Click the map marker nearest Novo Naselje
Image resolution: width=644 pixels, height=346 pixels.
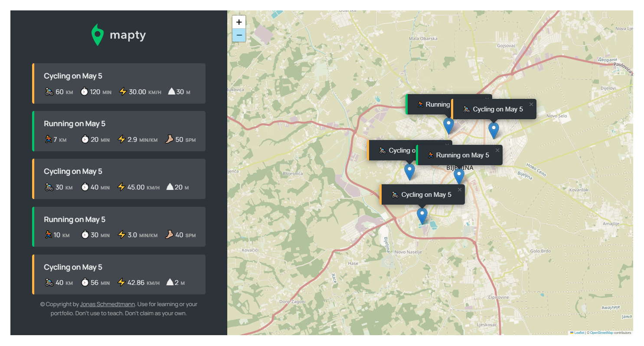tap(422, 216)
